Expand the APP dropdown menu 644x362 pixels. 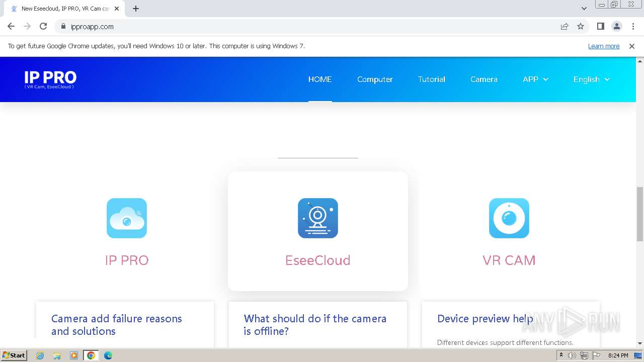(535, 79)
